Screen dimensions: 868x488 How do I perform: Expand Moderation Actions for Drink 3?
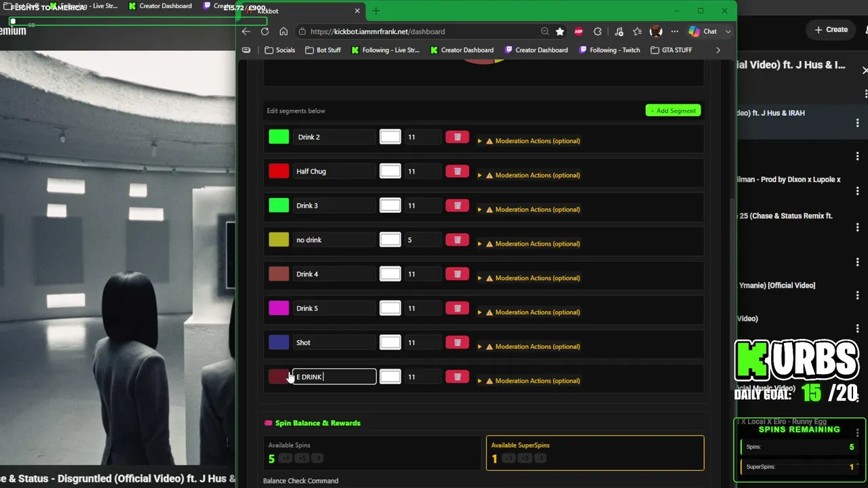pyautogui.click(x=529, y=209)
